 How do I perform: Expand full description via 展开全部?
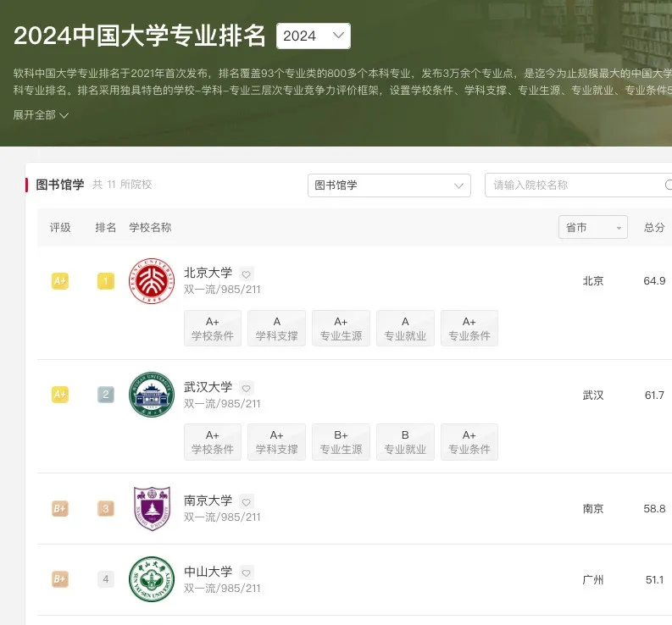41,115
